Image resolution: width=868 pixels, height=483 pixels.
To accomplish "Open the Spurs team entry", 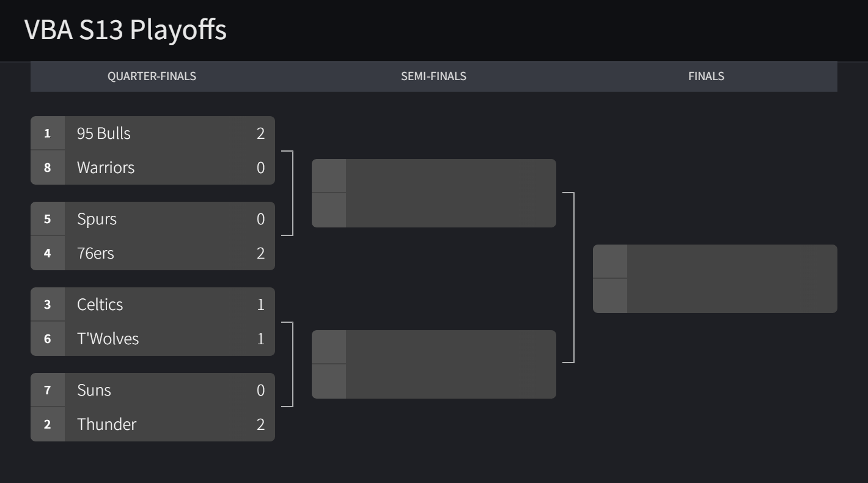I will point(153,218).
